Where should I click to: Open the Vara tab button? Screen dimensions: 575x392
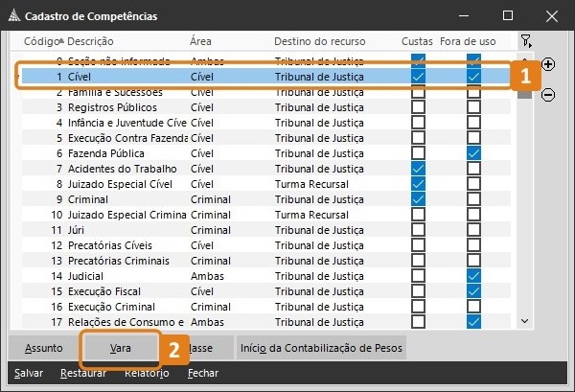point(121,348)
